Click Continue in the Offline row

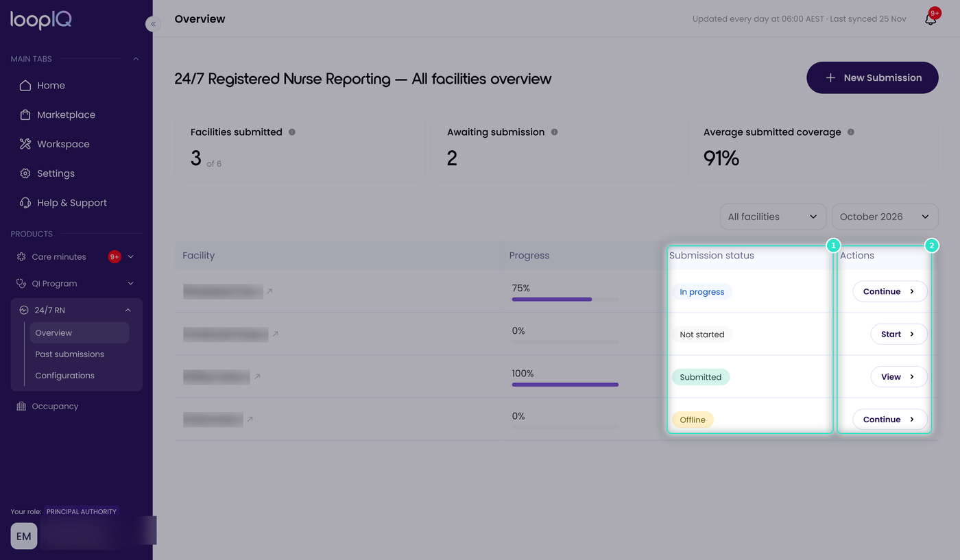889,419
